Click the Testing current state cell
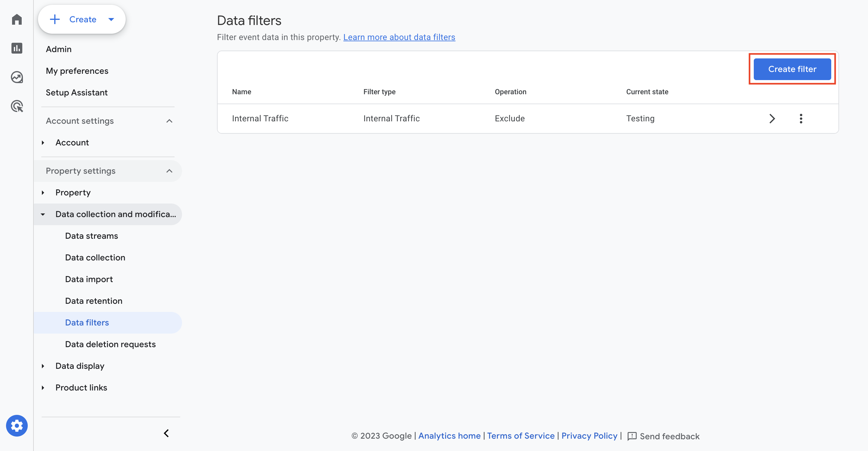The height and width of the screenshot is (451, 868). (640, 119)
